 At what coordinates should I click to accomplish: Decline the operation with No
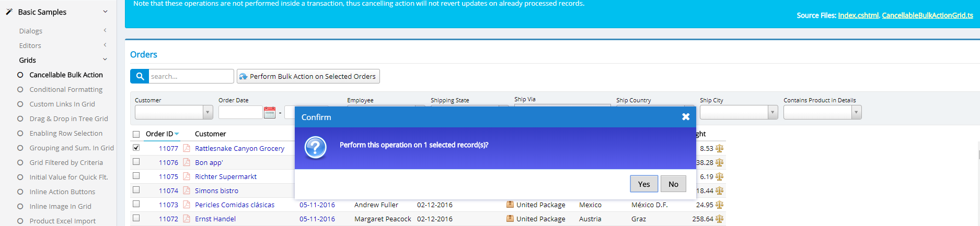[673, 184]
